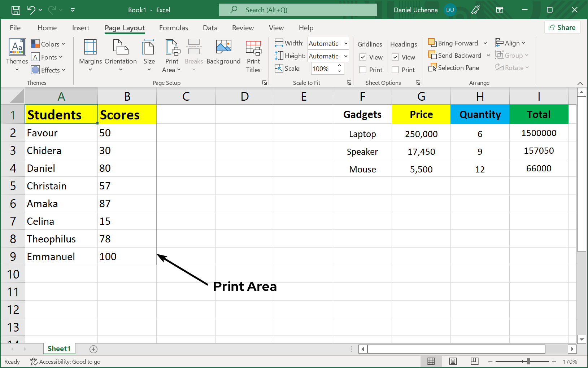This screenshot has width=588, height=368.
Task: Click the zoom slider handle
Action: pos(528,361)
